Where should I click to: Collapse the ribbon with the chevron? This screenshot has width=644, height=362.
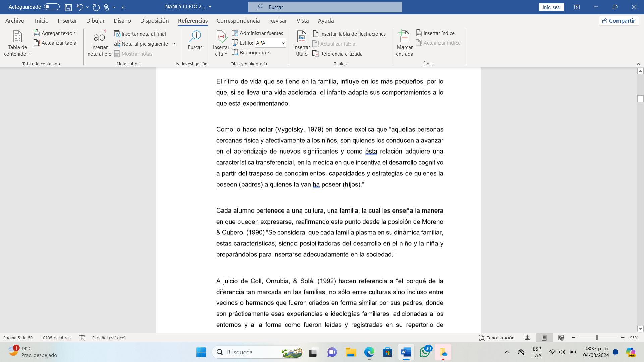pos(638,64)
